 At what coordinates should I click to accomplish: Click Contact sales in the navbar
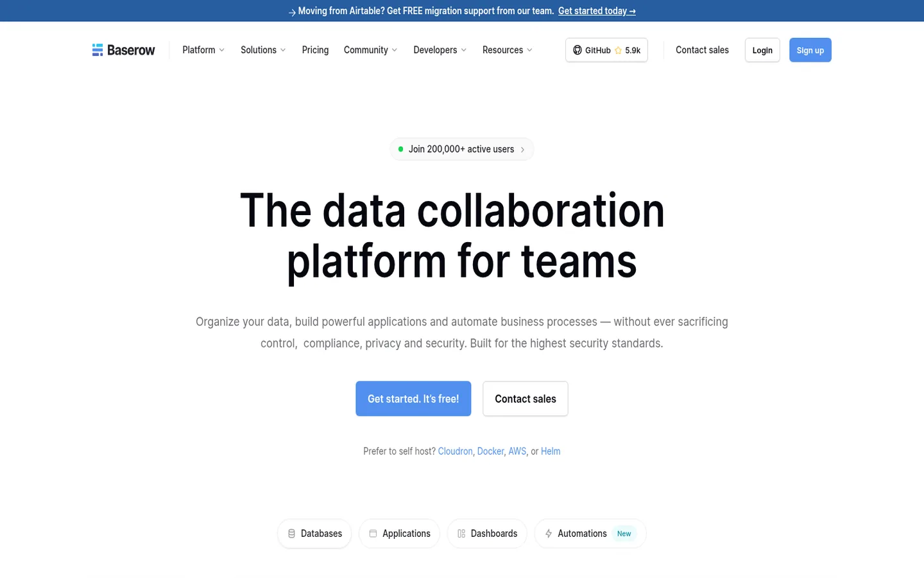click(x=702, y=50)
